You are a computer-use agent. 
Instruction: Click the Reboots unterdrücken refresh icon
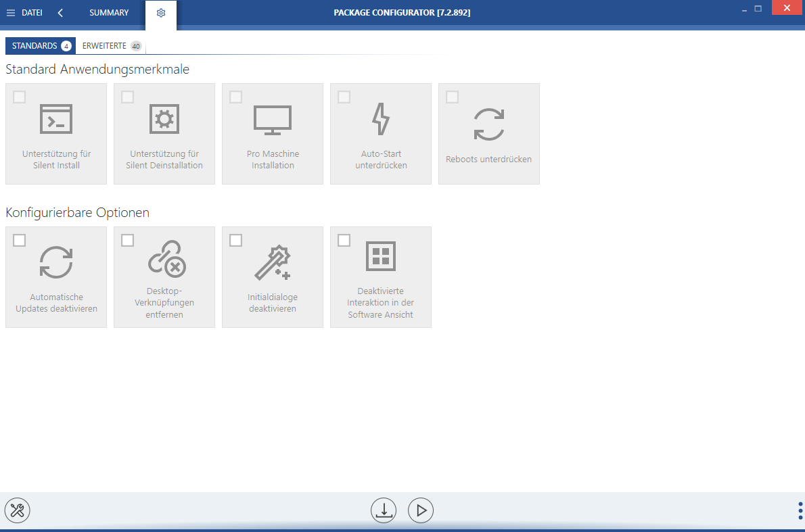click(x=489, y=124)
